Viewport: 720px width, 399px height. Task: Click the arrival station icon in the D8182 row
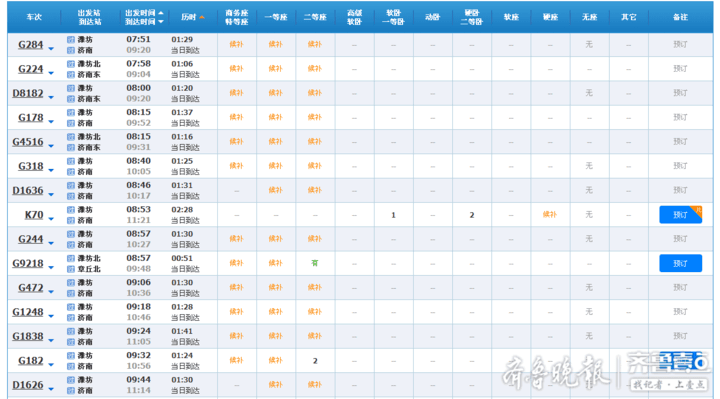coord(71,99)
